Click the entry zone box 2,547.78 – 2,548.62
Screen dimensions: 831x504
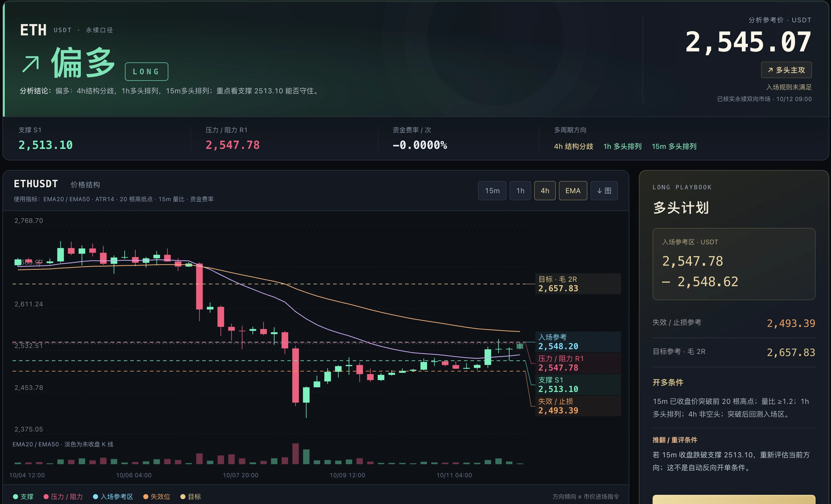pos(733,264)
